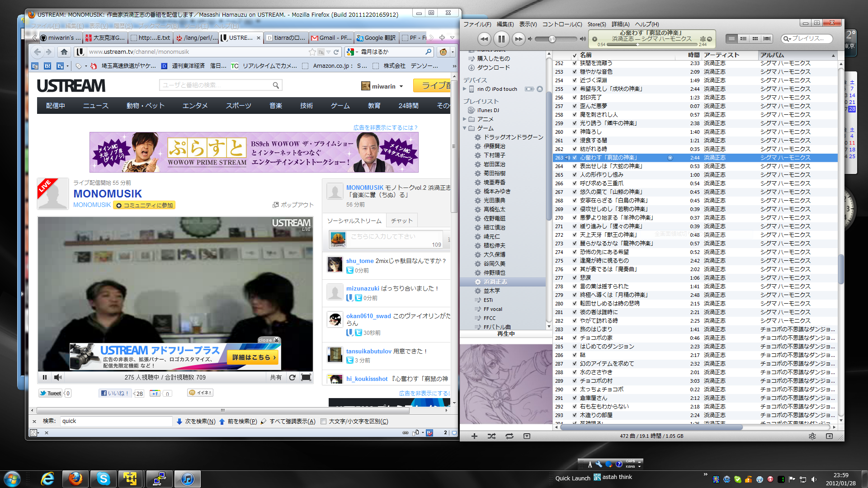Mute the Ustream video player
This screenshot has width=868, height=488.
tap(58, 377)
